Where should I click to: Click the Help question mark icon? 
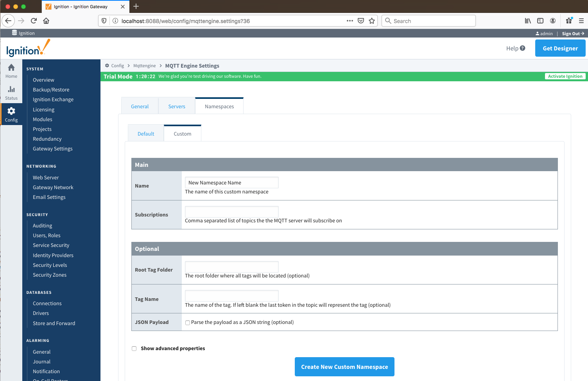coord(523,48)
